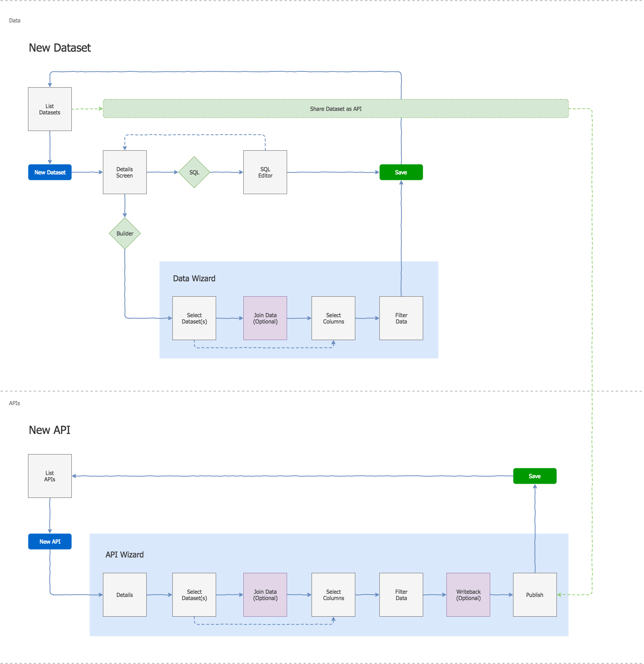Select the Publish node
Image resolution: width=644 pixels, height=664 pixels.
(534, 595)
